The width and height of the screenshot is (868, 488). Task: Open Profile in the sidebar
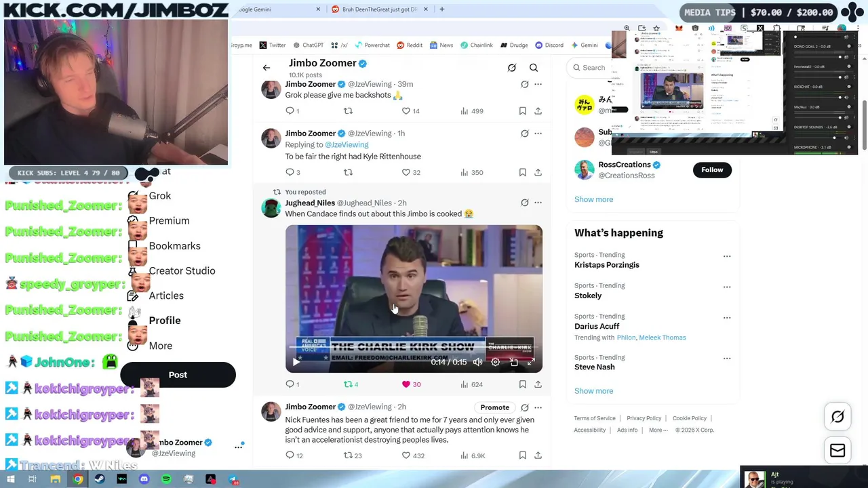tap(164, 321)
